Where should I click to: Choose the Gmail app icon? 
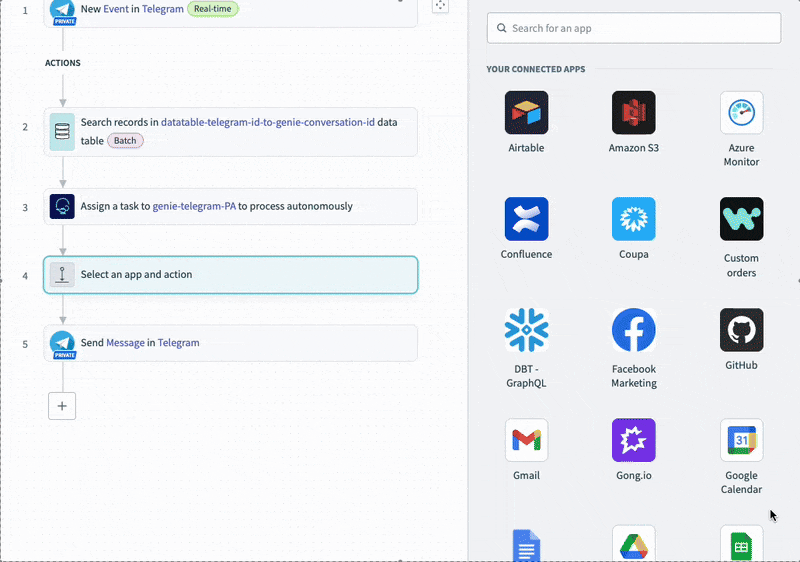pyautogui.click(x=526, y=440)
